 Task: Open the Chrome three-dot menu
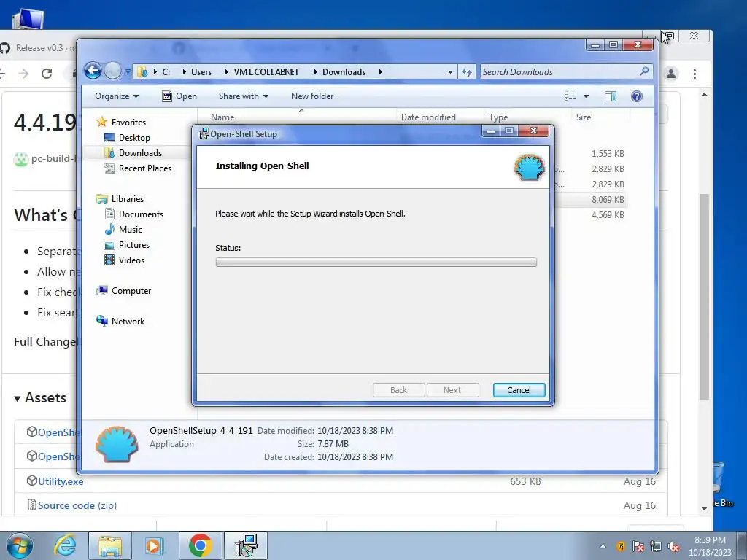point(694,74)
